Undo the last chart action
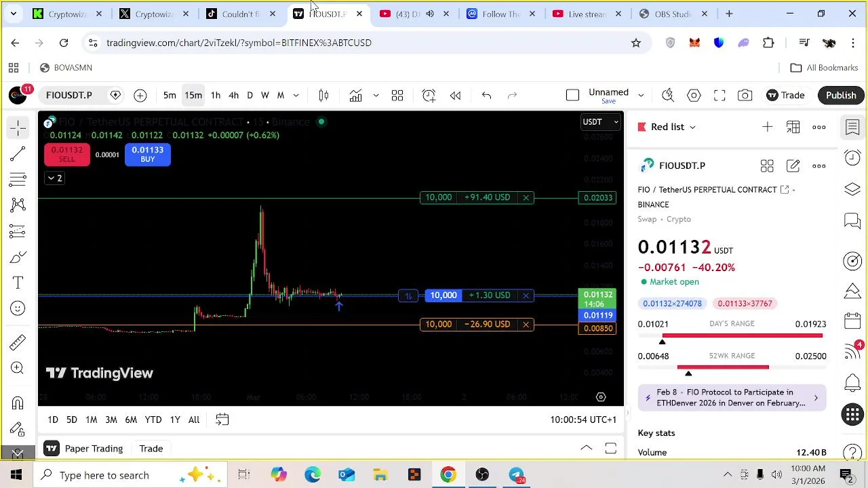Viewport: 868px width, 488px height. point(486,96)
